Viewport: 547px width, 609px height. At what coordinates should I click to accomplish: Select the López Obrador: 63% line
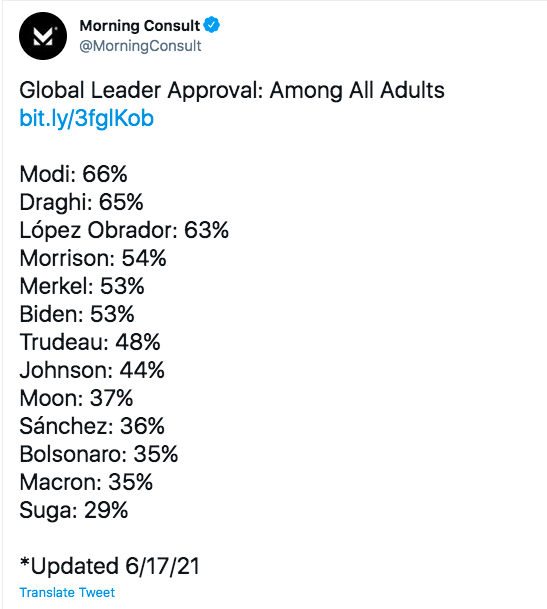[x=124, y=230]
